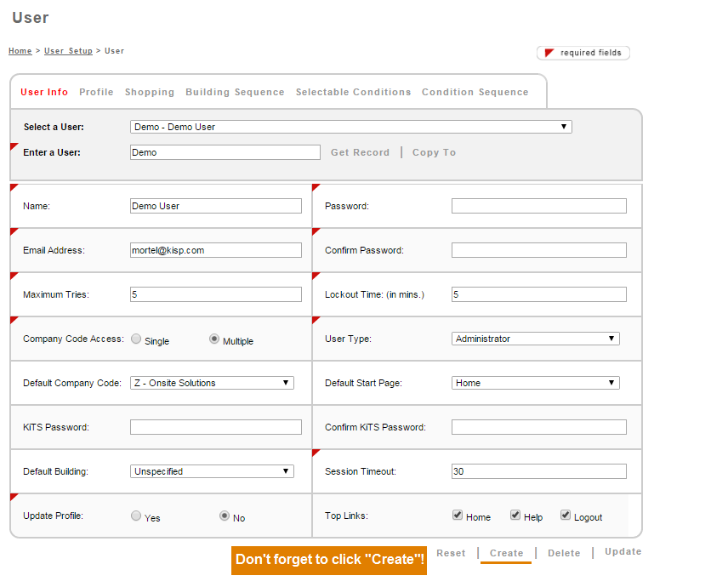728x587 pixels.
Task: Choose Yes for Update Profile
Action: (x=136, y=516)
